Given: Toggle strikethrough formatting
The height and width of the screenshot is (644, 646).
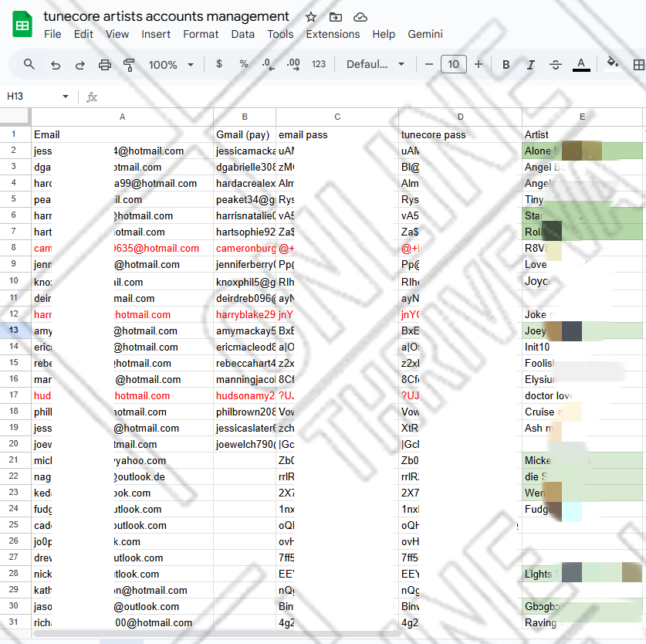Looking at the screenshot, I should (555, 64).
